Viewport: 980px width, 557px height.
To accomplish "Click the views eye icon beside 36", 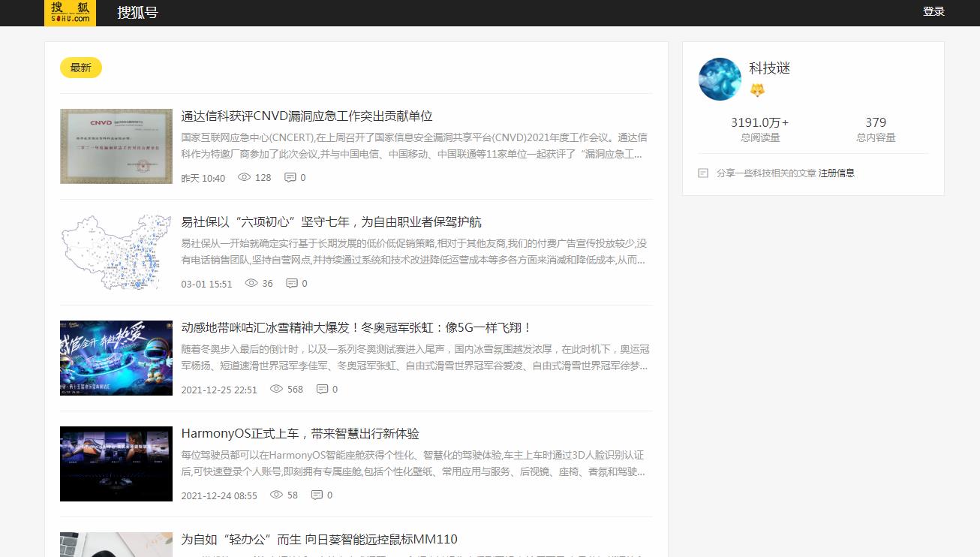I will coord(251,284).
